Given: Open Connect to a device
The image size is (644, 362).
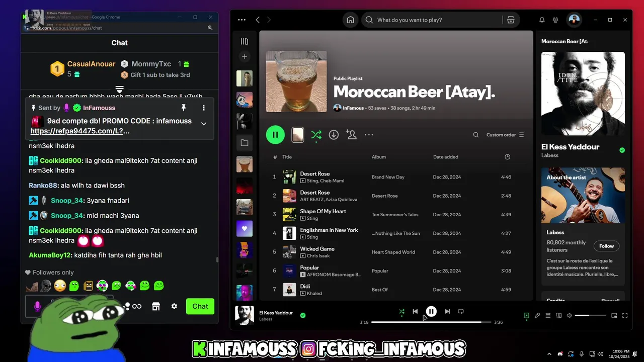Looking at the screenshot, I should [558, 316].
